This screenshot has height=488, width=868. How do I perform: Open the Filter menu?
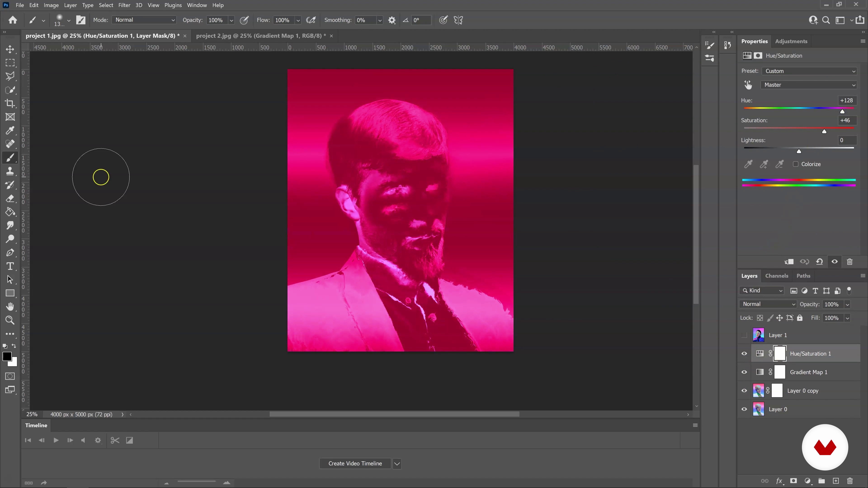pos(124,5)
